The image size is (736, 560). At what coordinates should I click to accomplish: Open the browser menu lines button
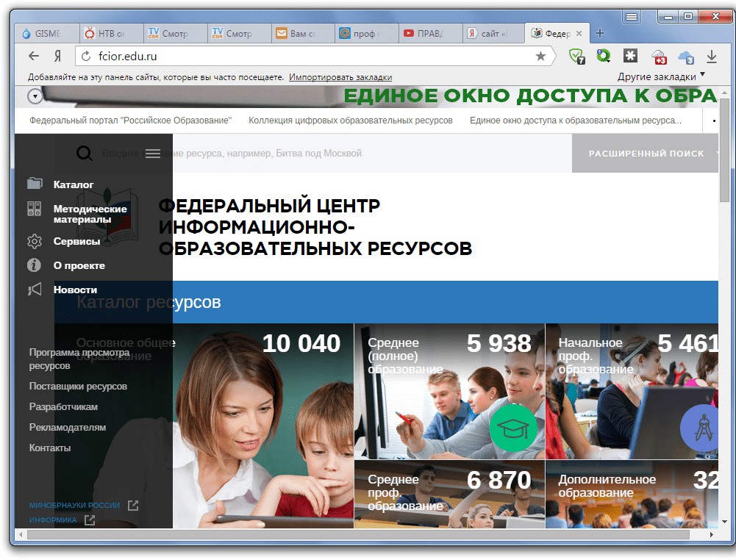click(632, 17)
